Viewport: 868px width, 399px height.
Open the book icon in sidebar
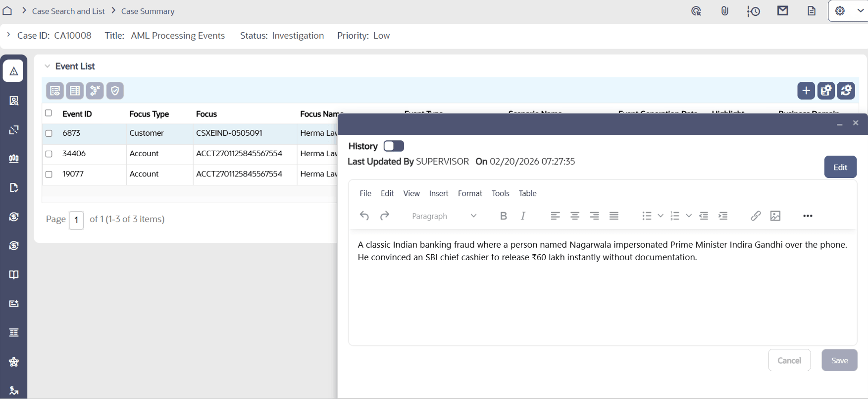(14, 275)
